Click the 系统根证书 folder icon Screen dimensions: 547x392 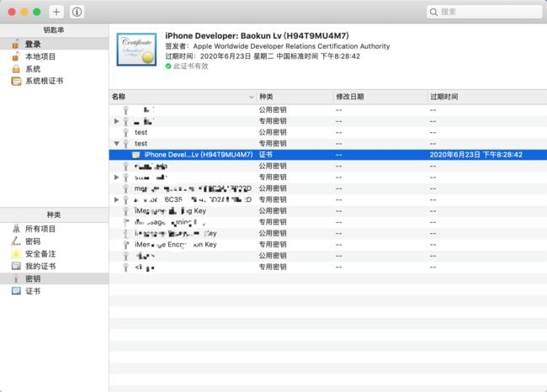point(16,81)
